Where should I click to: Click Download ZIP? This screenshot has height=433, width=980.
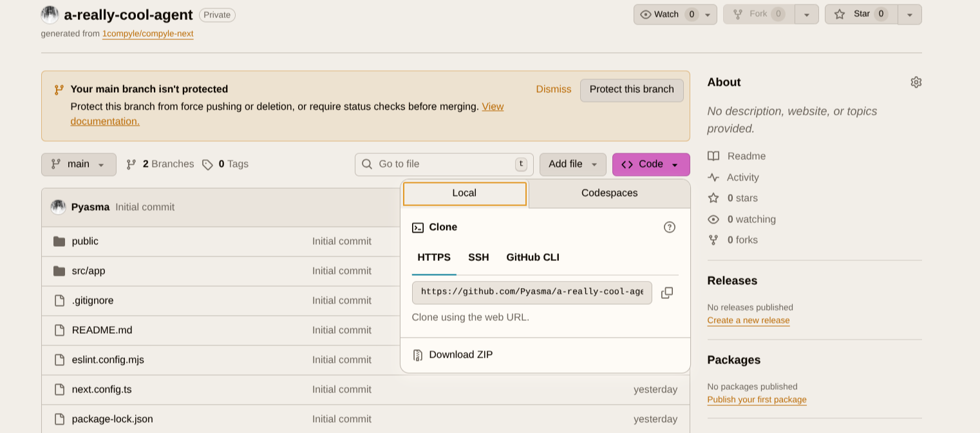pos(460,354)
